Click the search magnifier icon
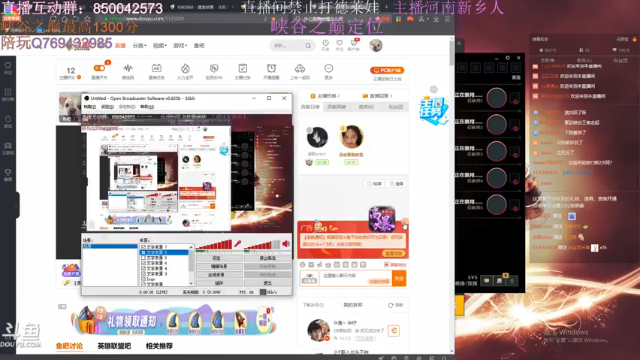This screenshot has width=640, height=360. [x=308, y=46]
